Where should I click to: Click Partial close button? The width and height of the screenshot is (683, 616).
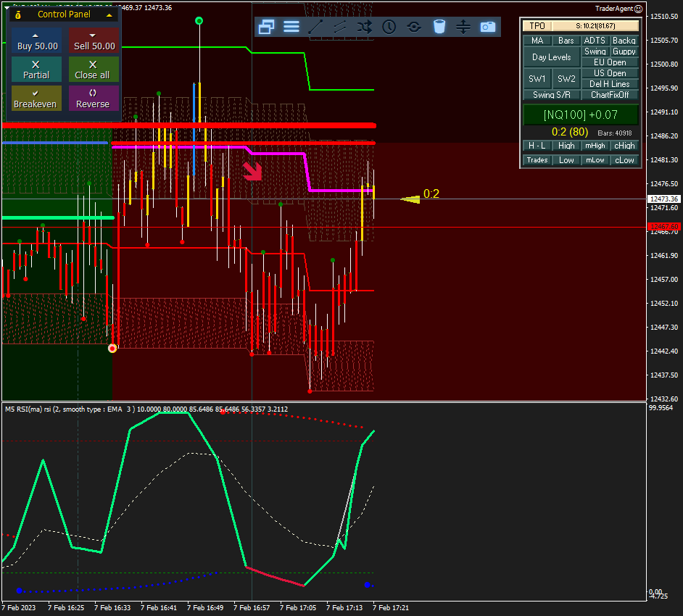click(x=37, y=70)
